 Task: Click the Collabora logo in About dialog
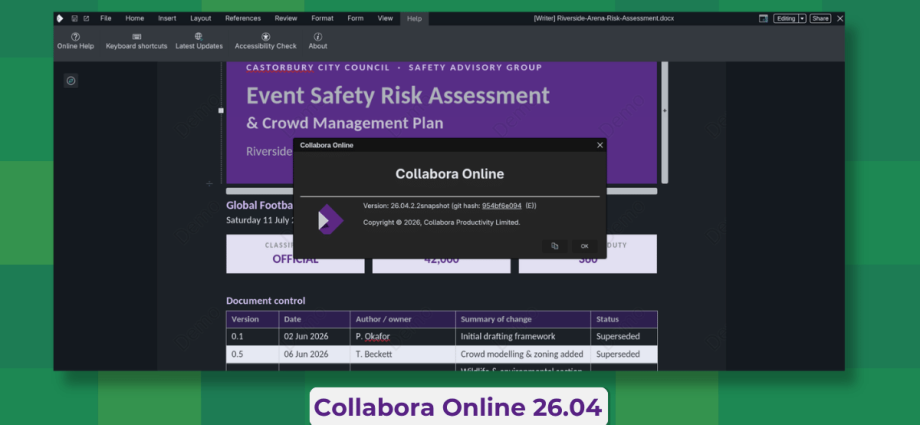coord(331,220)
